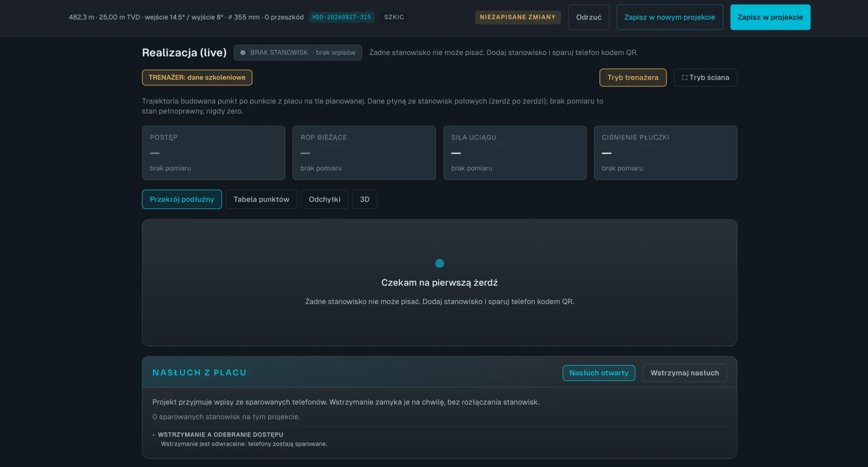Click the SZKIC status label
Image resolution: width=868 pixels, height=467 pixels.
[394, 17]
